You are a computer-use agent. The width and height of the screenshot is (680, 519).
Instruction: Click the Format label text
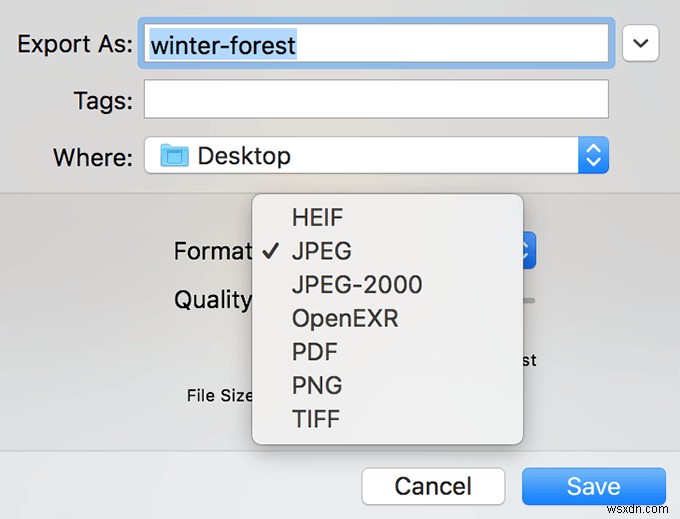tap(212, 251)
